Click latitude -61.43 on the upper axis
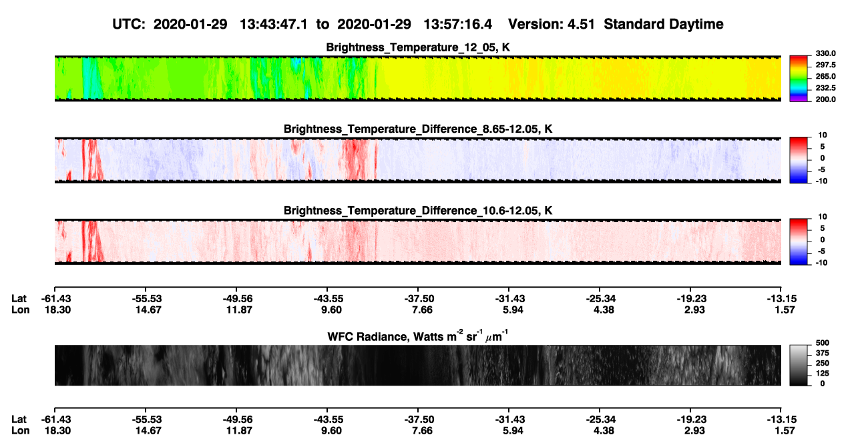 55,298
